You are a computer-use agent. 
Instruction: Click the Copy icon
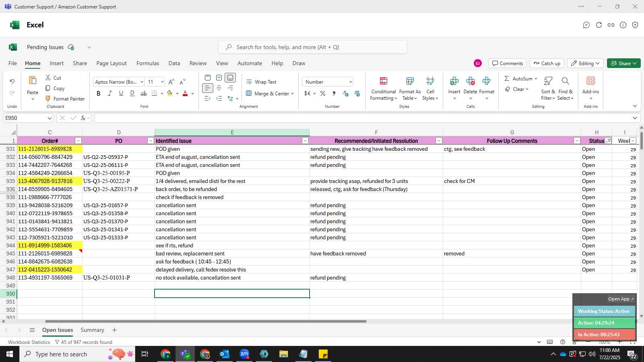48,88
